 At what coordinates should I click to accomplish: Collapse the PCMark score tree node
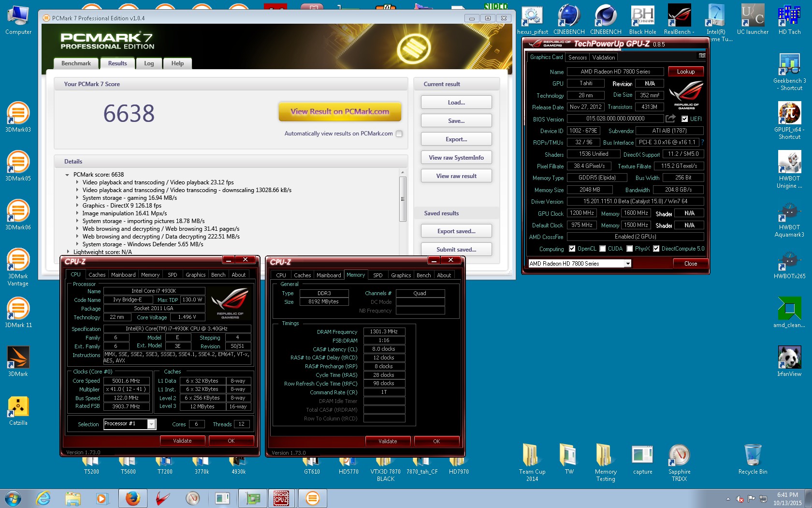(x=67, y=175)
